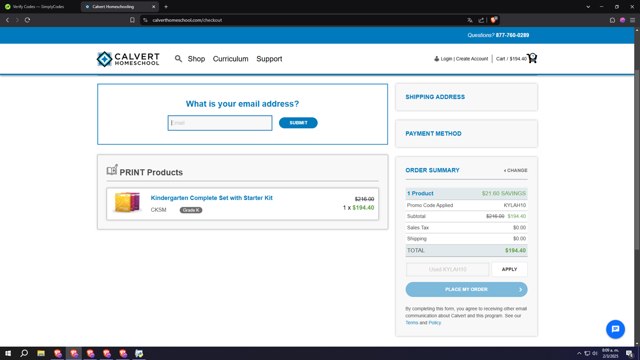Open the shopping cart icon
The image size is (640, 360).
(x=532, y=58)
